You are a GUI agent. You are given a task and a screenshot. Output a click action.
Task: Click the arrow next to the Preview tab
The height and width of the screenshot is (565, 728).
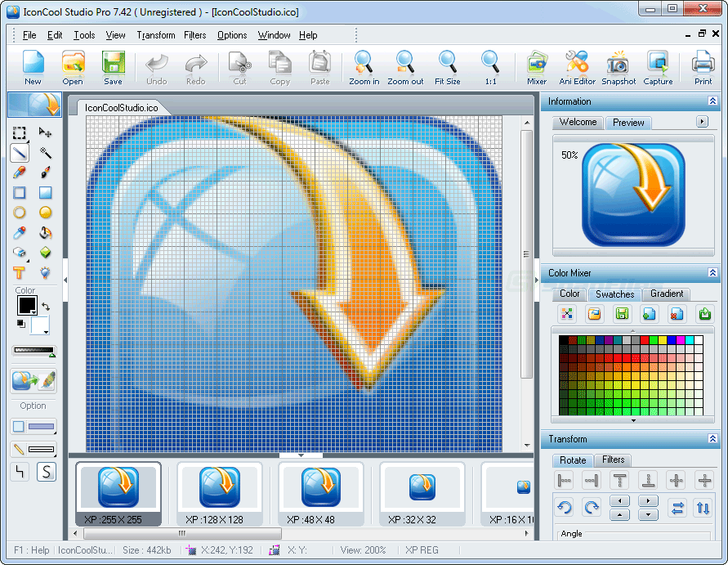coord(701,122)
